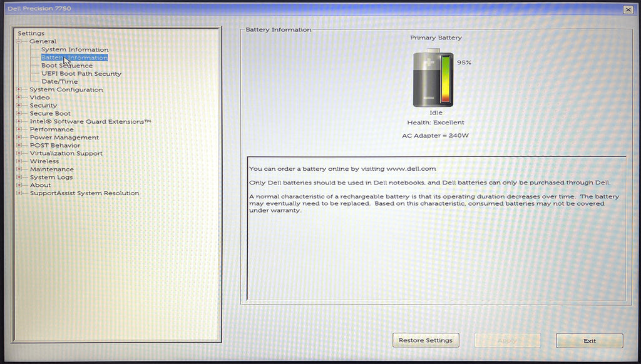
Task: Select the POST Behavior label
Action: tap(55, 145)
